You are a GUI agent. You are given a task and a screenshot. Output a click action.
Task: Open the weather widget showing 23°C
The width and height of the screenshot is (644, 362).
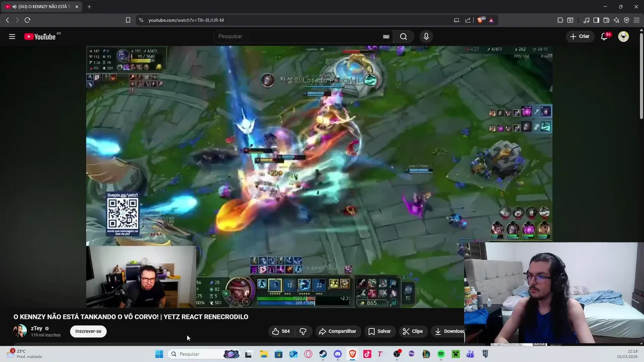[24, 354]
